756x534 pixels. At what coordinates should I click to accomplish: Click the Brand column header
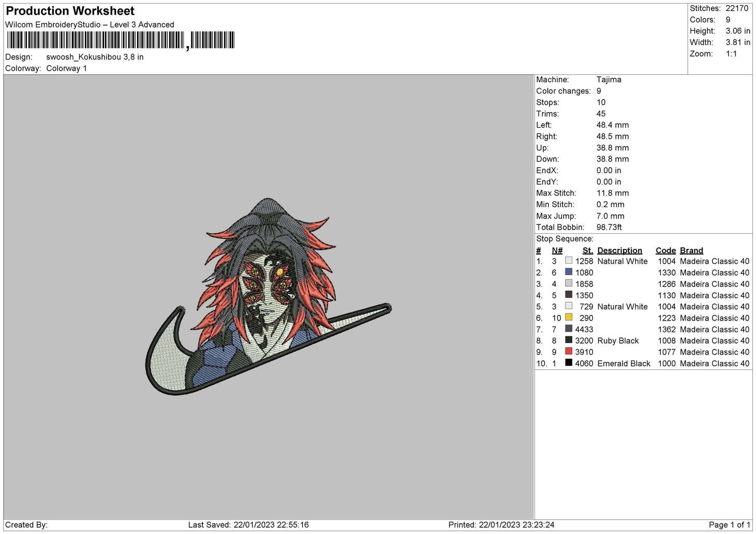(691, 251)
